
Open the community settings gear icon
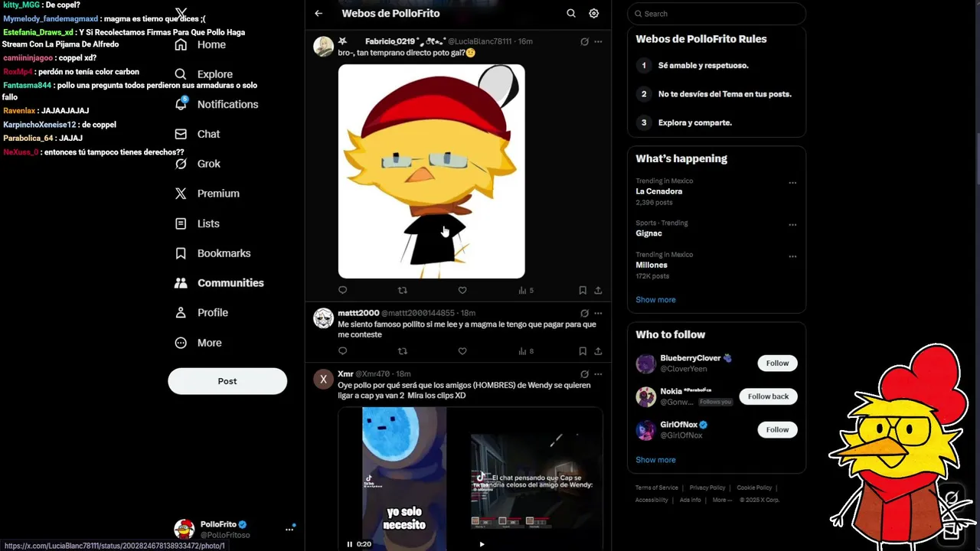coord(594,13)
